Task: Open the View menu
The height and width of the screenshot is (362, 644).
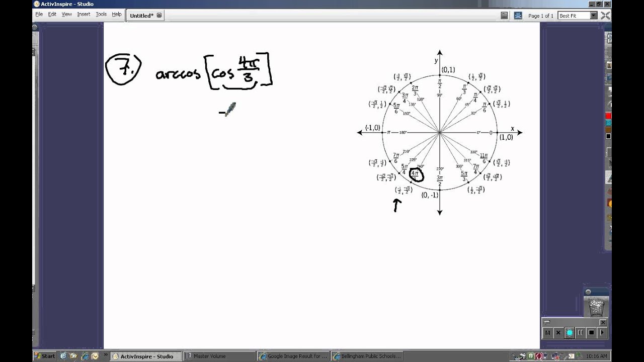Action: coord(66,14)
